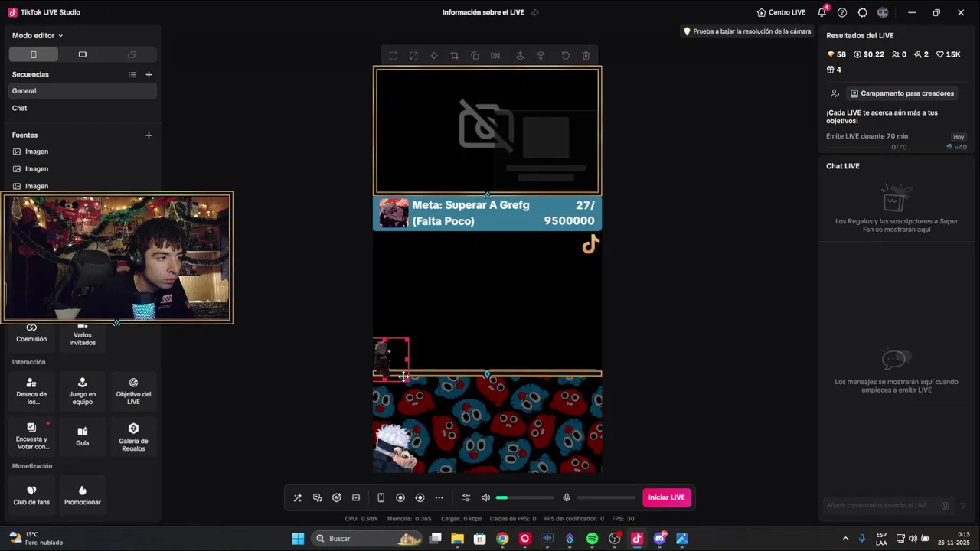The image size is (980, 551).
Task: Select the dual-screen canvas layout
Action: [x=132, y=54]
